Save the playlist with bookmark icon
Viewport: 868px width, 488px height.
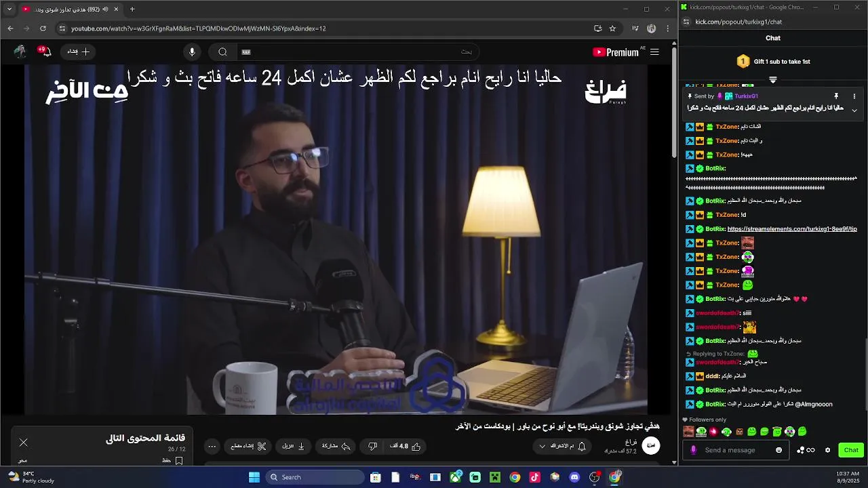[x=179, y=460]
